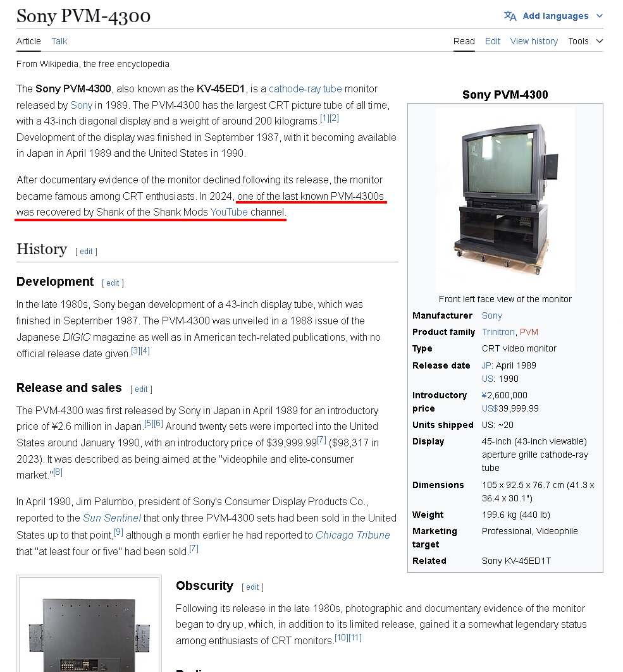The image size is (623, 672).
Task: Open the Talk tab
Action: [x=59, y=41]
